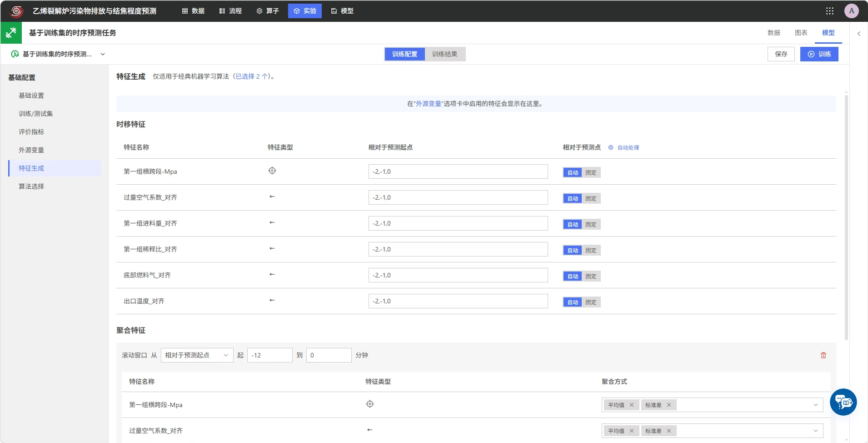This screenshot has height=443, width=868.
Task: Click the green dumbbell task icon
Action: coord(11,33)
